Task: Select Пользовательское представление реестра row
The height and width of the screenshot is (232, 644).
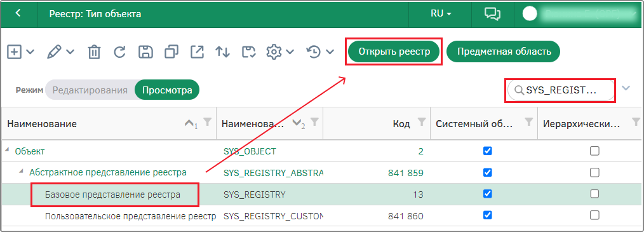Action: point(322,215)
